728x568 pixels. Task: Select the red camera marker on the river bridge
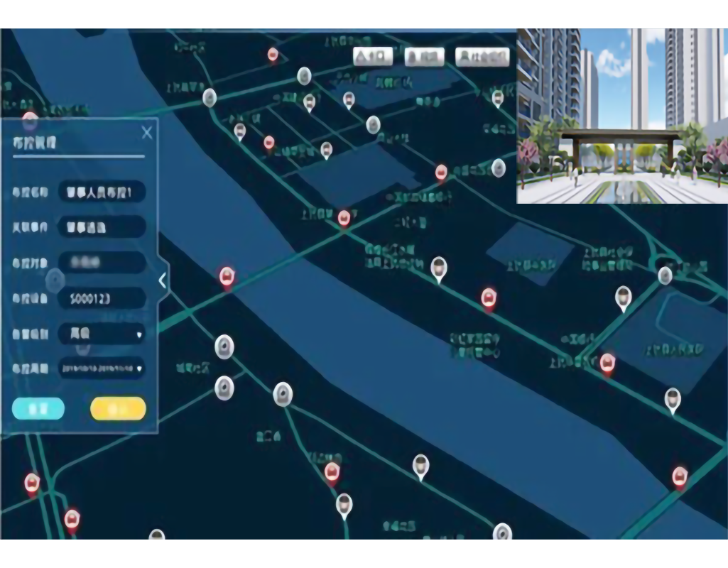pyautogui.click(x=227, y=277)
